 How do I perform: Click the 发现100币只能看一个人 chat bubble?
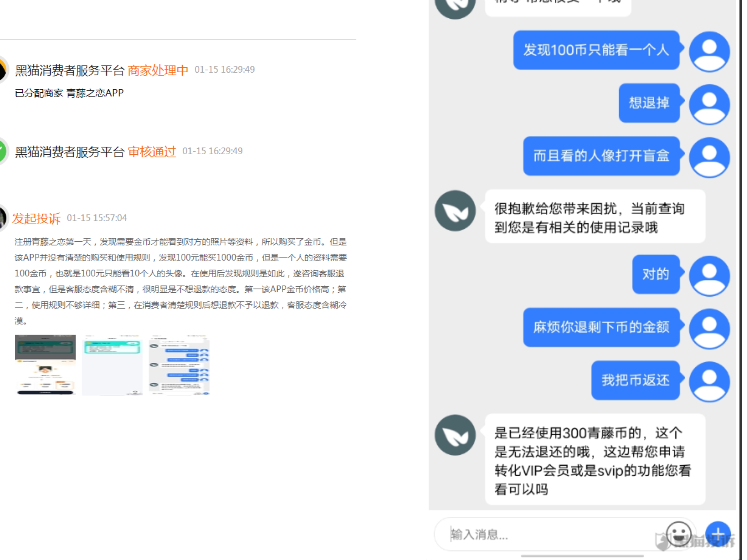[x=596, y=50]
